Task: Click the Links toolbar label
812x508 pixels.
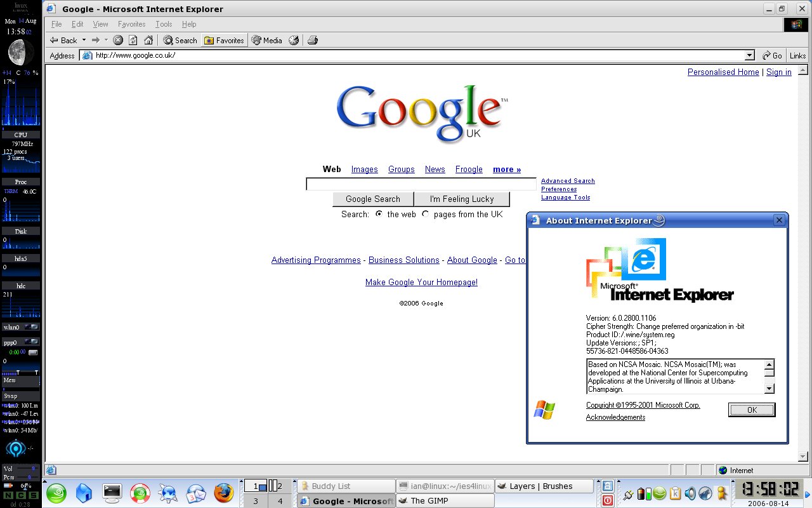Action: tap(798, 55)
